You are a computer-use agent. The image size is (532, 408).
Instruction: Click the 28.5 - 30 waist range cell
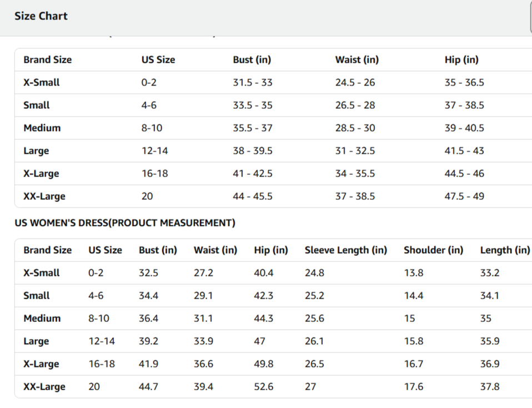355,128
